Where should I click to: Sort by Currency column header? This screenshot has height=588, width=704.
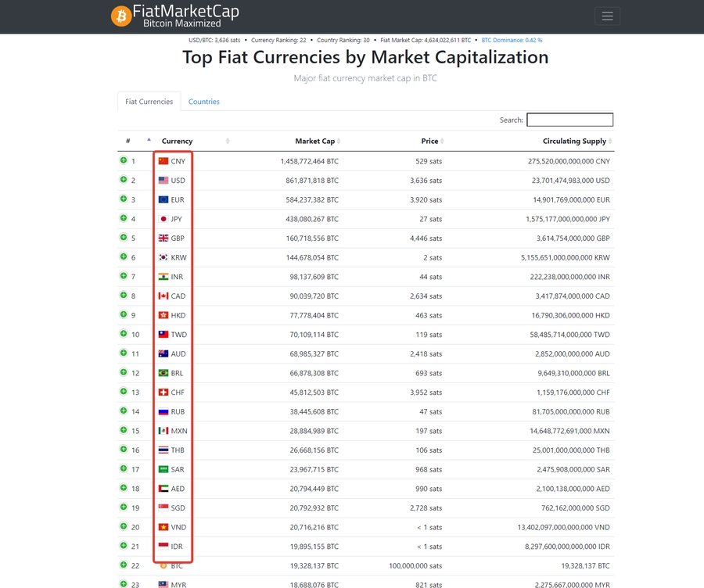pyautogui.click(x=178, y=142)
